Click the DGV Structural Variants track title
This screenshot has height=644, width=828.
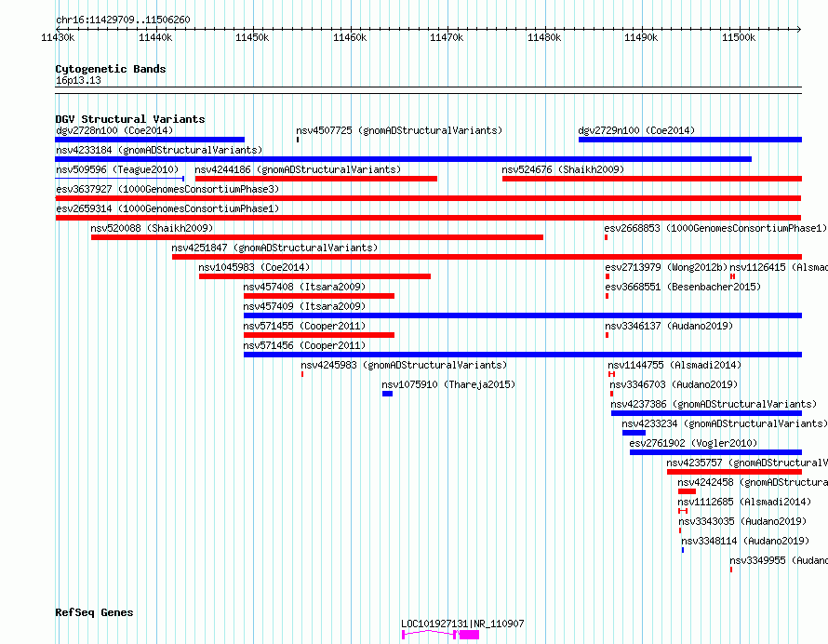130,119
